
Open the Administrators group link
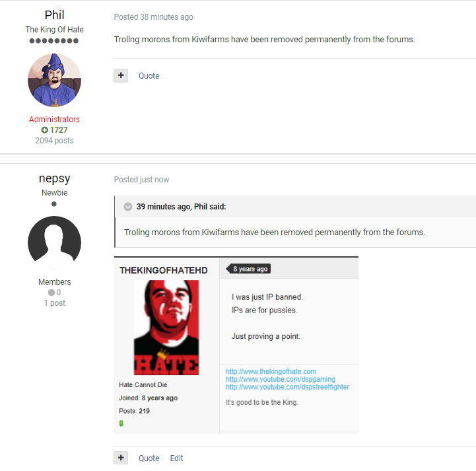tap(54, 120)
